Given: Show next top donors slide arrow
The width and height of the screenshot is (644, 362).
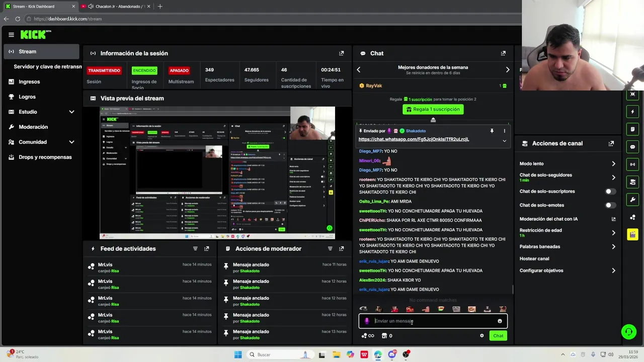Looking at the screenshot, I should (508, 70).
